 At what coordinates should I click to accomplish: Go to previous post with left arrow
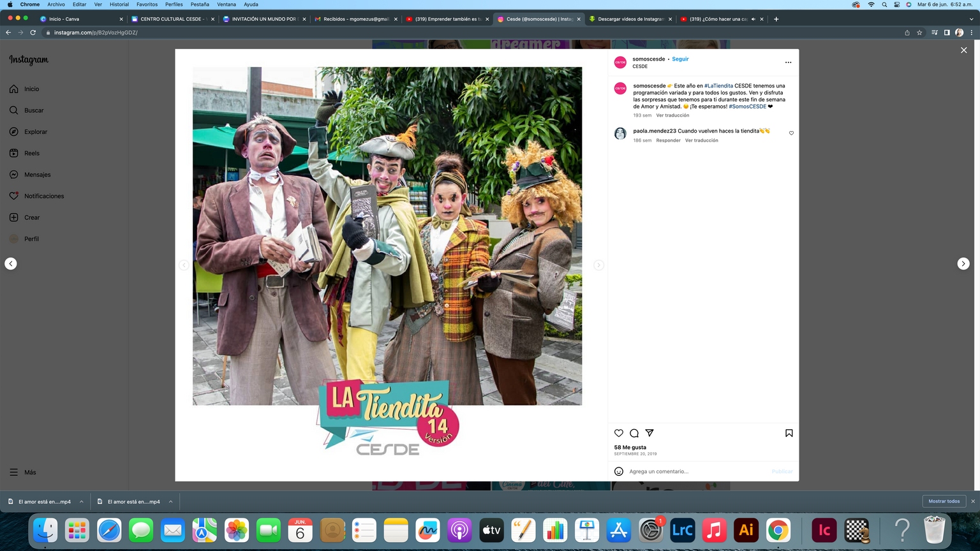click(11, 264)
